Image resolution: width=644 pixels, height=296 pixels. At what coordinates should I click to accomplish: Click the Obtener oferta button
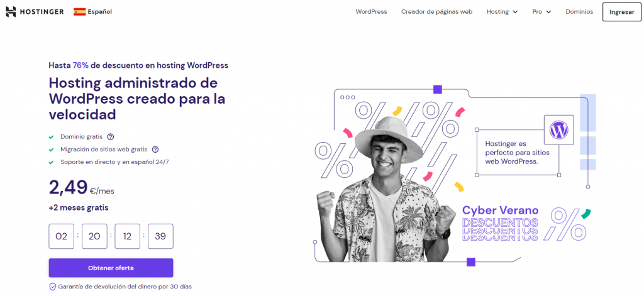click(111, 268)
